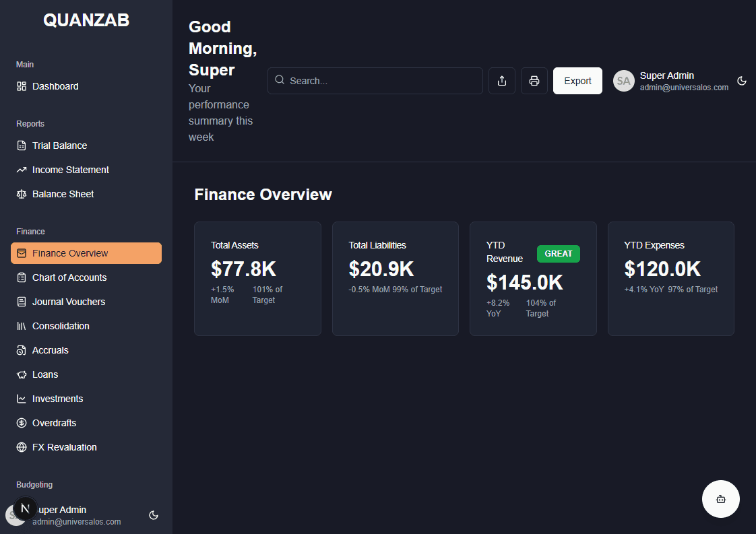Image resolution: width=756 pixels, height=534 pixels.
Task: Click the printer icon button
Action: 534,81
